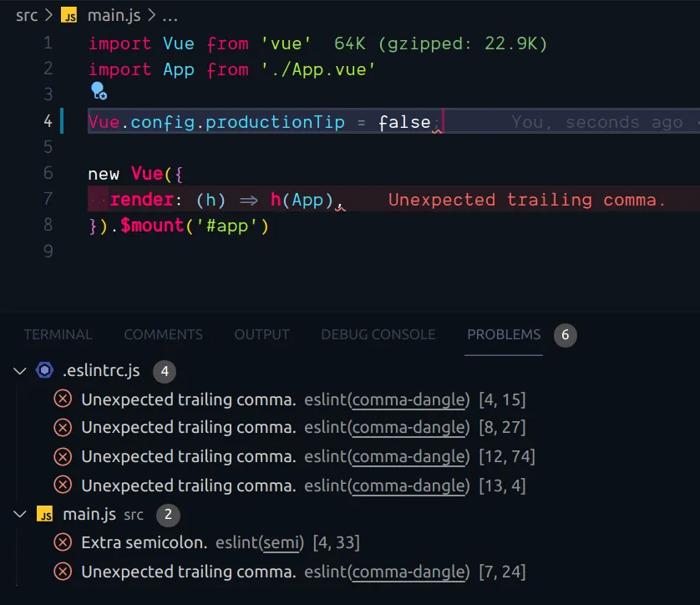Switch to the OUTPUT tab
Image resolution: width=700 pixels, height=605 pixels.
262,334
